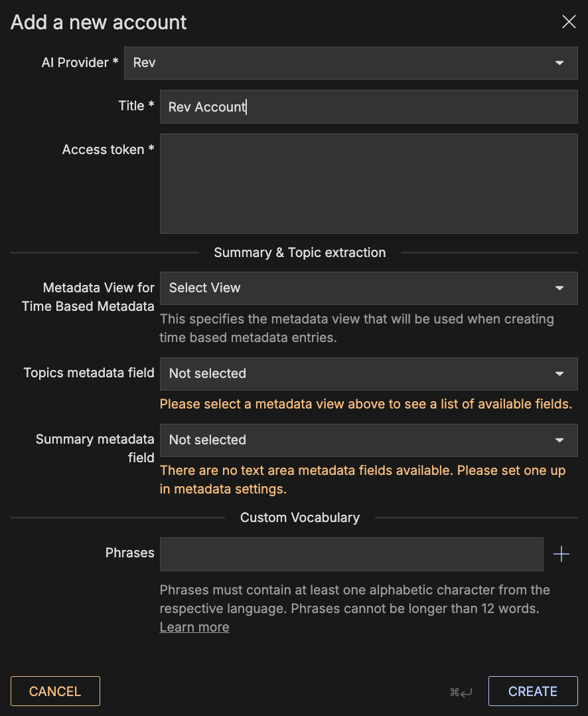Image resolution: width=588 pixels, height=716 pixels.
Task: Click the Phrases input box
Action: pyautogui.click(x=351, y=554)
